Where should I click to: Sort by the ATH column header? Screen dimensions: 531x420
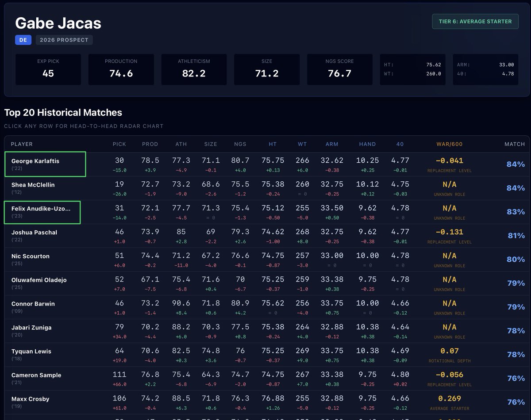coord(181,144)
